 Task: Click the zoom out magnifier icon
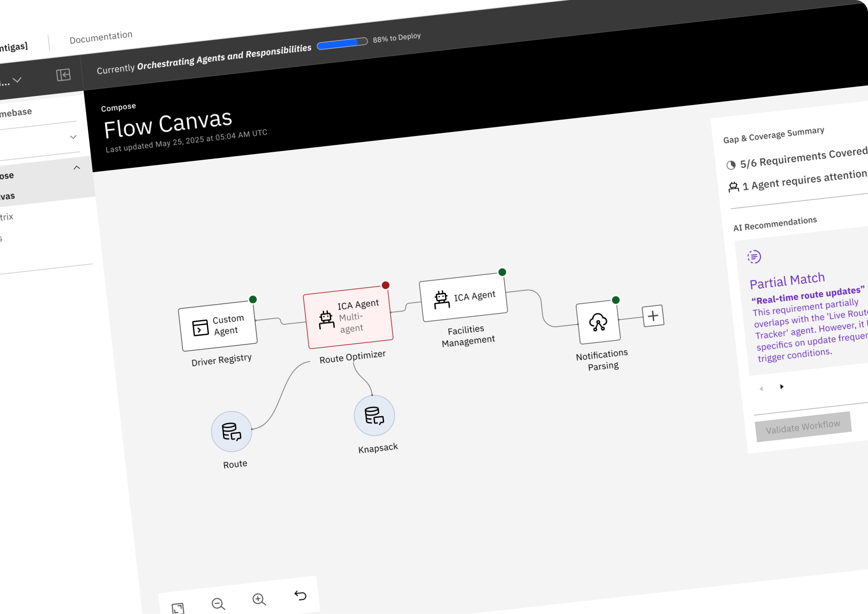(x=218, y=604)
